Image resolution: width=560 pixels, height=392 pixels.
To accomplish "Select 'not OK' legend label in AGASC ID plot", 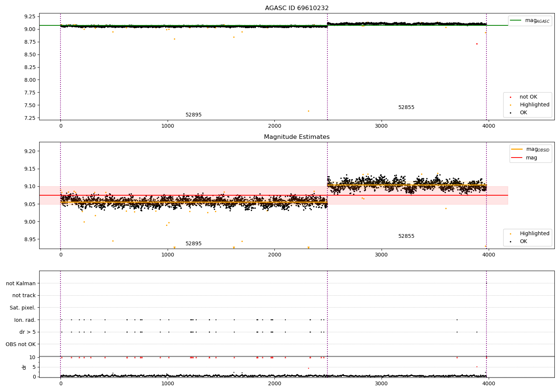I will (528, 97).
